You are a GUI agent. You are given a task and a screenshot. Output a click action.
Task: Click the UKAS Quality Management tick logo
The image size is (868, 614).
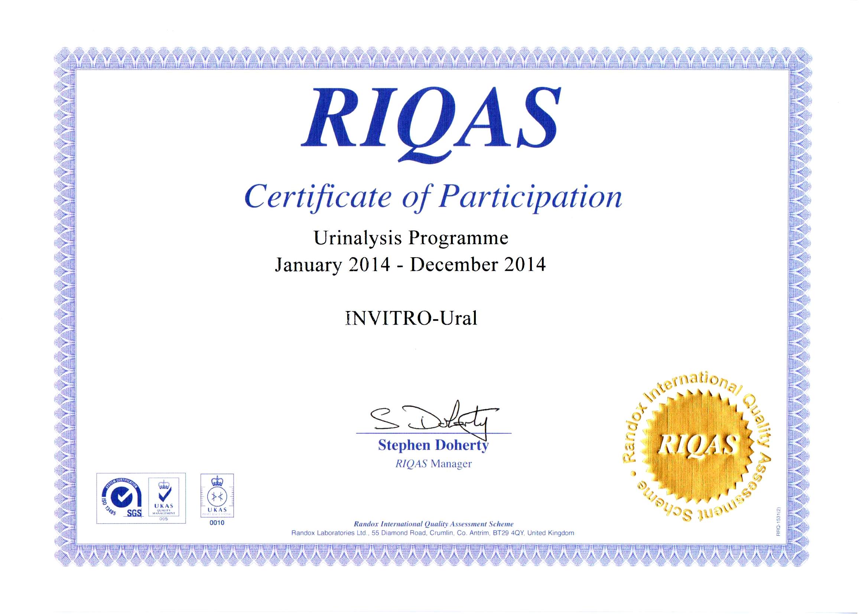point(164,499)
